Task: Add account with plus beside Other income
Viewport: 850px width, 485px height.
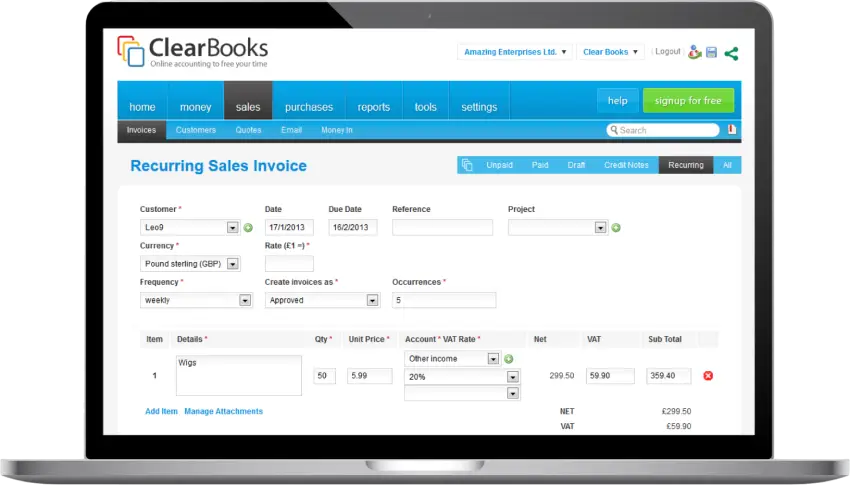Action: pyautogui.click(x=508, y=359)
